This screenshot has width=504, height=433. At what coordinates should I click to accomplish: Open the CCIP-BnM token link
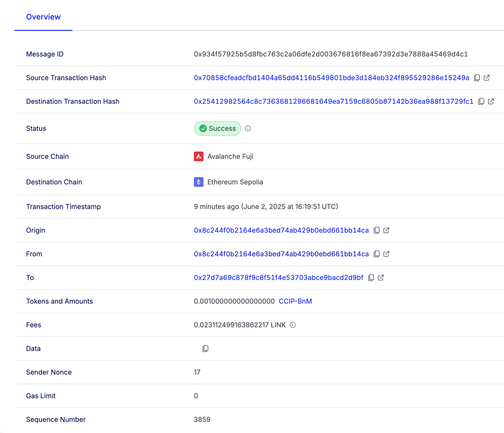click(295, 301)
